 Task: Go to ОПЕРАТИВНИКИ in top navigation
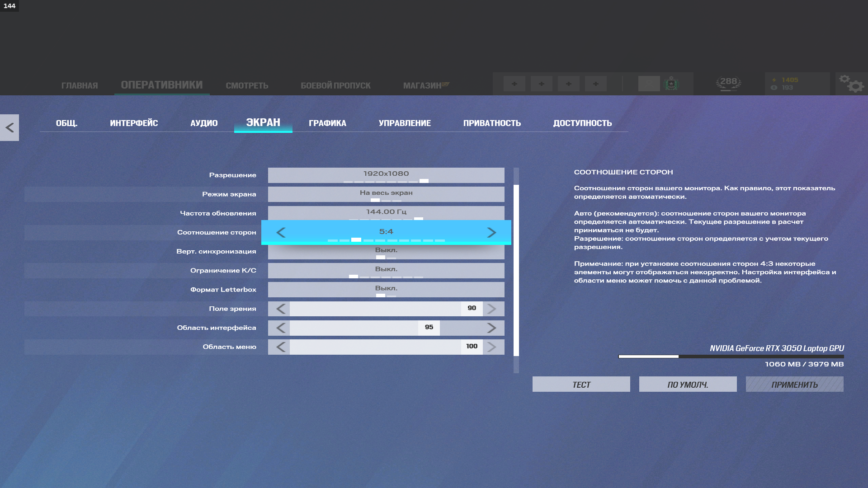pos(162,85)
